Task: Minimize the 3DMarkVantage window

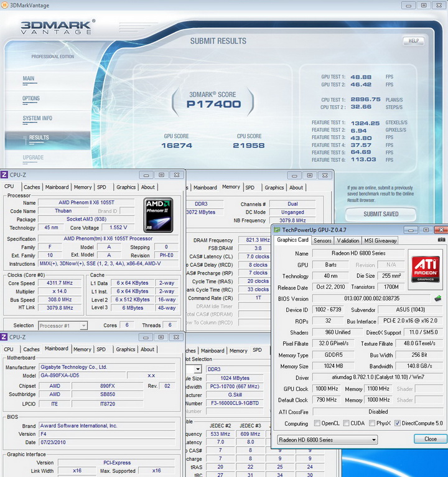Action: (x=408, y=5)
